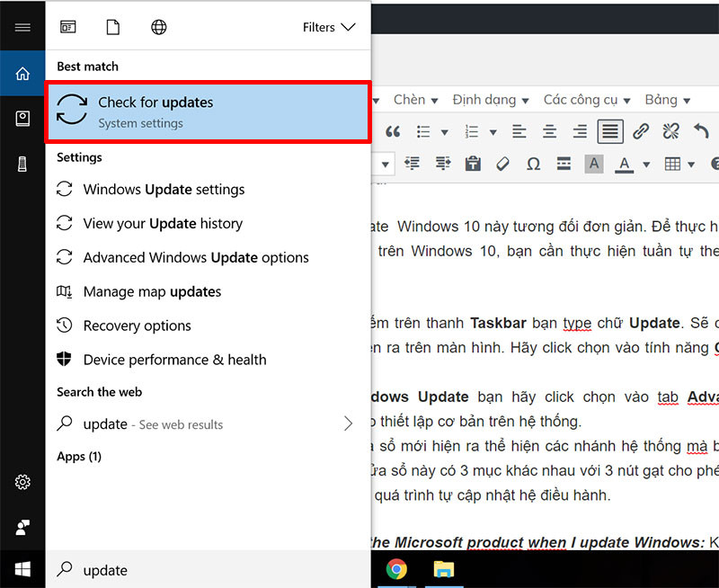Apply text background color A button
The height and width of the screenshot is (588, 719).
pos(594,164)
